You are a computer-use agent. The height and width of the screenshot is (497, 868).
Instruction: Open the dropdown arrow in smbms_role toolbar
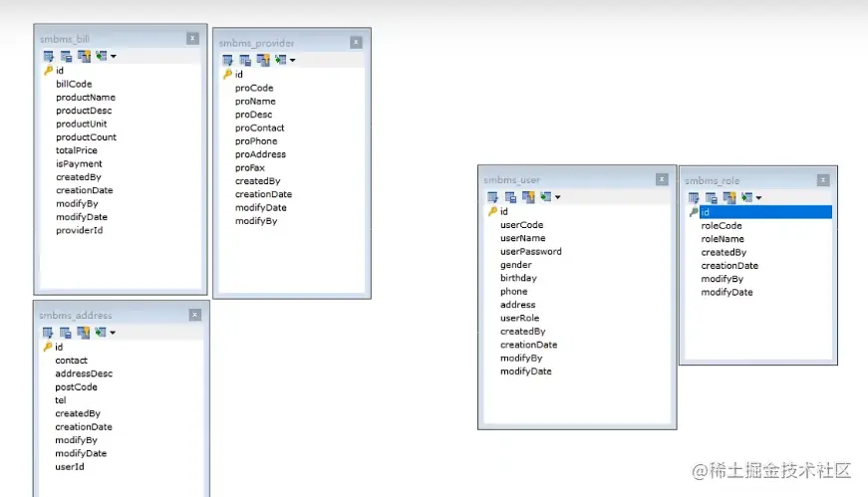[759, 198]
